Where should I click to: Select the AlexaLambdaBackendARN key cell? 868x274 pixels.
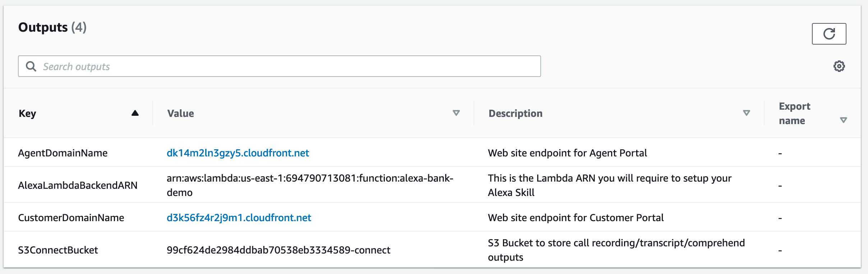78,185
